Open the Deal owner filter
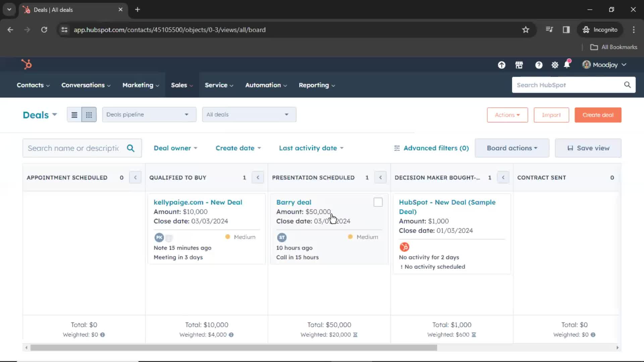This screenshot has width=644, height=362. [x=175, y=148]
